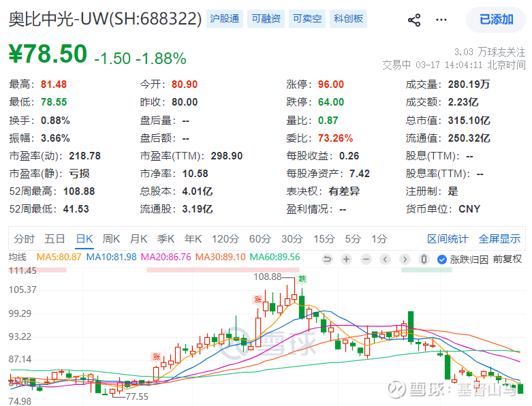Click the MA20:86.76 indicator label

tap(166, 257)
